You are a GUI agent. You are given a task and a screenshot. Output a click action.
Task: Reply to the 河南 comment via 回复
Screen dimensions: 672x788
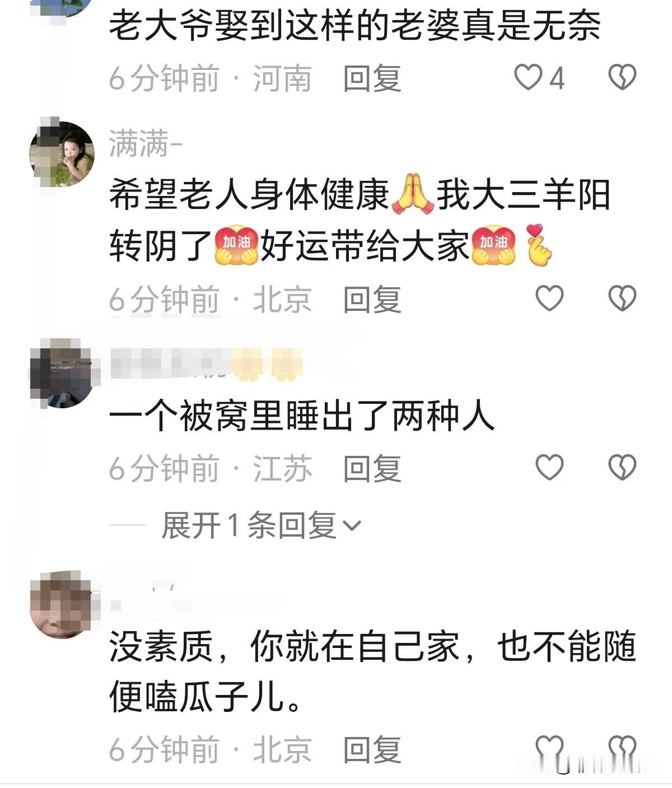pos(372,78)
